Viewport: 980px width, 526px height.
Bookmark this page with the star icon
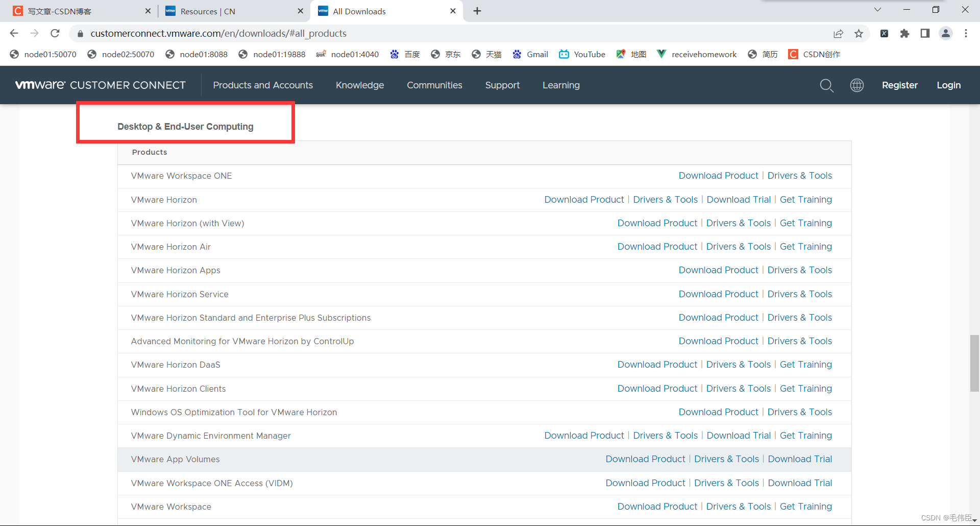point(859,33)
